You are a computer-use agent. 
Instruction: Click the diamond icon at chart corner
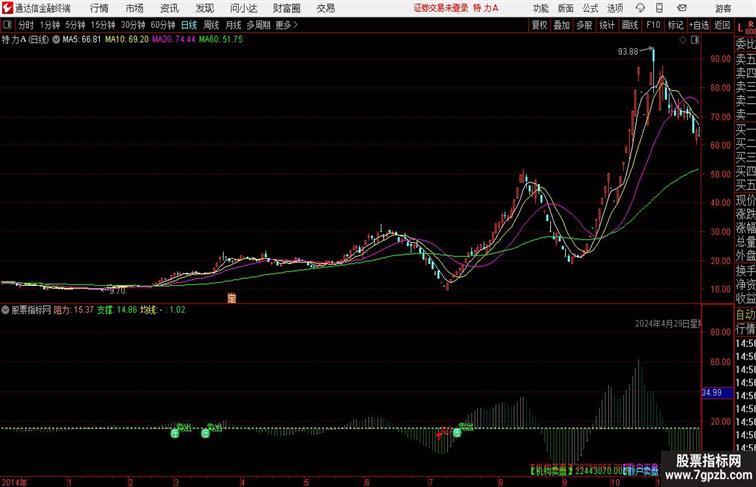tap(683, 40)
